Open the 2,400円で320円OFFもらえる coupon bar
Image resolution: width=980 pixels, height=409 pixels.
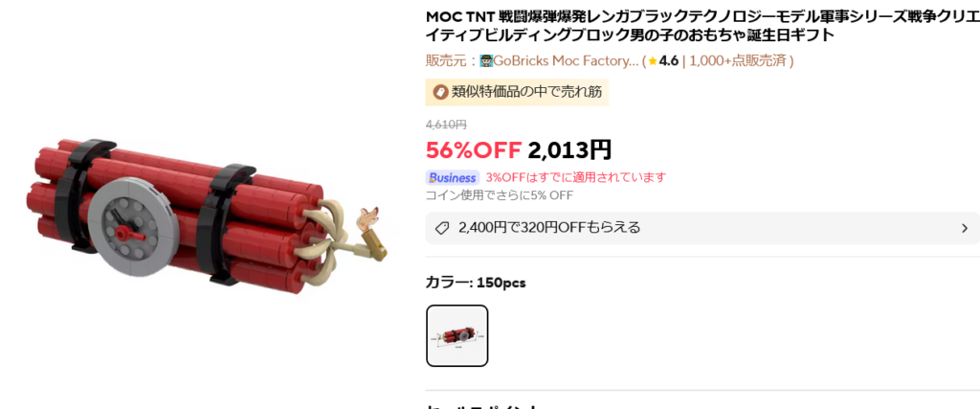[702, 228]
